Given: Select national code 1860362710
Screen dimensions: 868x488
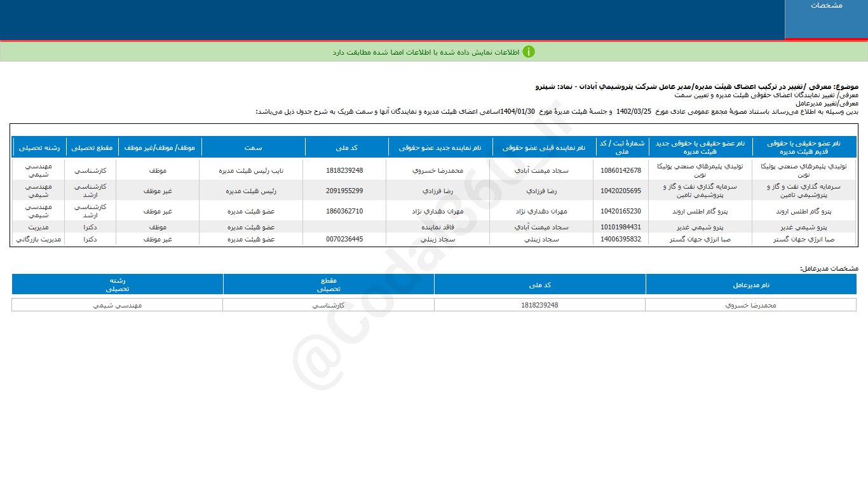Looking at the screenshot, I should (344, 211).
